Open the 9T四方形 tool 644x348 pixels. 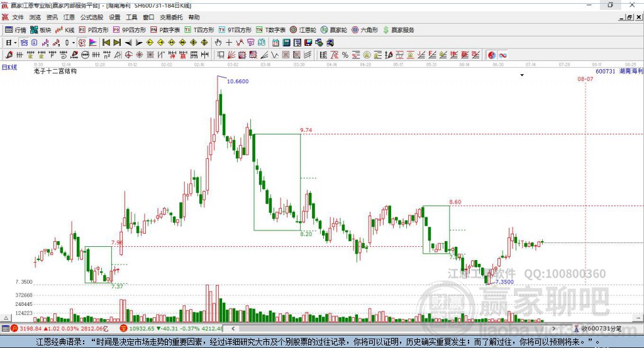pyautogui.click(x=235, y=30)
